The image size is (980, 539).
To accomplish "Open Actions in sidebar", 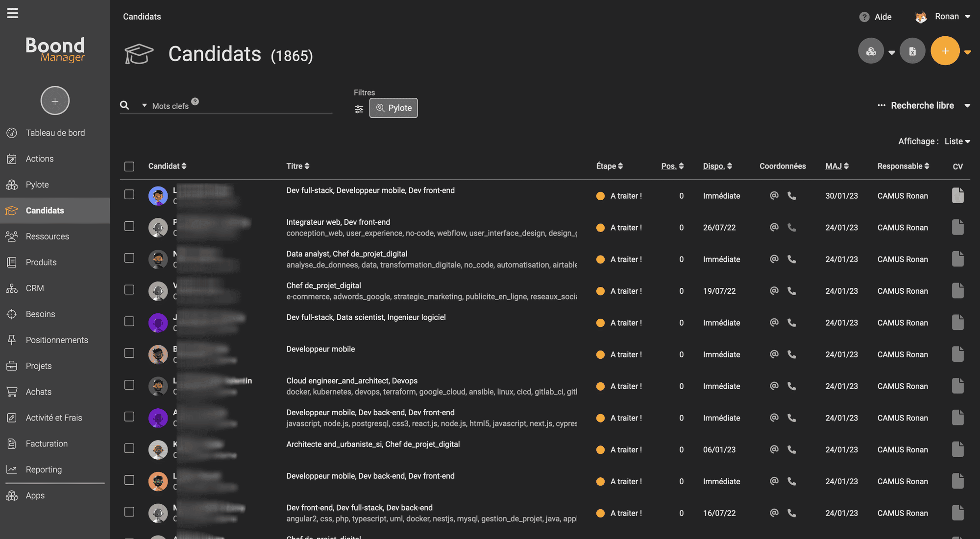I will 55,159.
